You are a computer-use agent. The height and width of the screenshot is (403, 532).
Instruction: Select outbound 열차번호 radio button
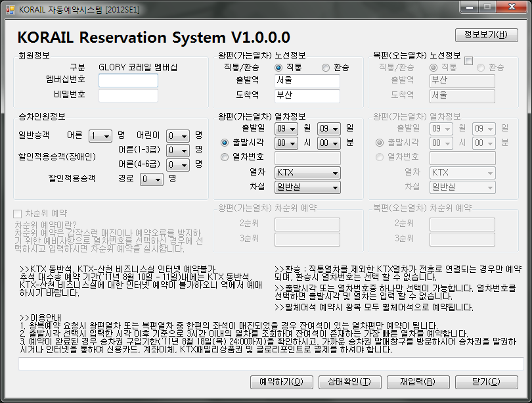click(224, 157)
